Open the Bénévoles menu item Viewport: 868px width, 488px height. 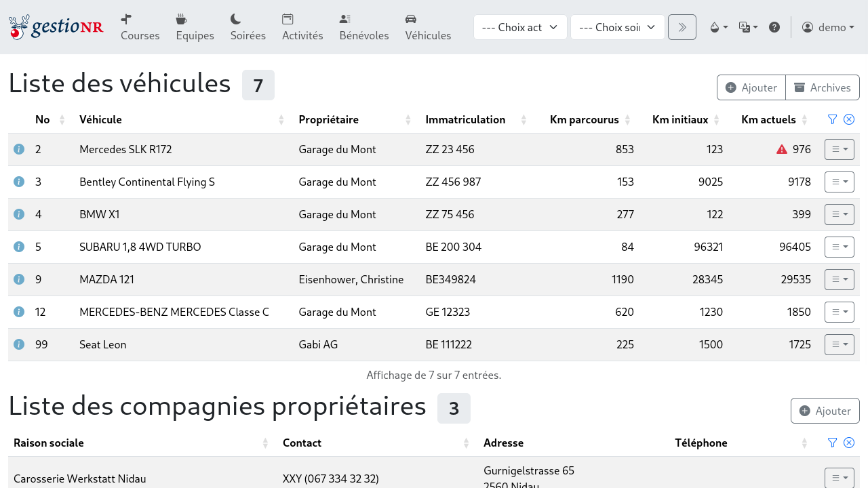coord(364,27)
